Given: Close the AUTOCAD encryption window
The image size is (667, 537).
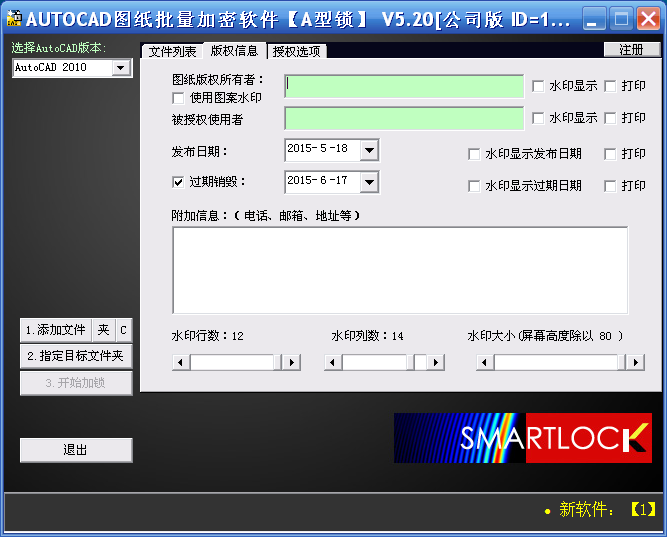Looking at the screenshot, I should pyautogui.click(x=648, y=19).
